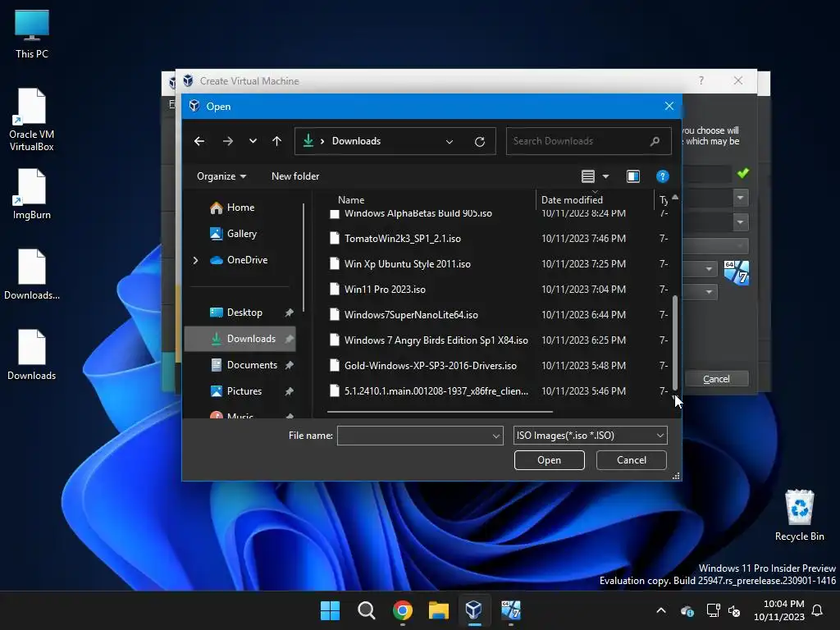The width and height of the screenshot is (840, 630).
Task: Open the notification bell
Action: (817, 610)
